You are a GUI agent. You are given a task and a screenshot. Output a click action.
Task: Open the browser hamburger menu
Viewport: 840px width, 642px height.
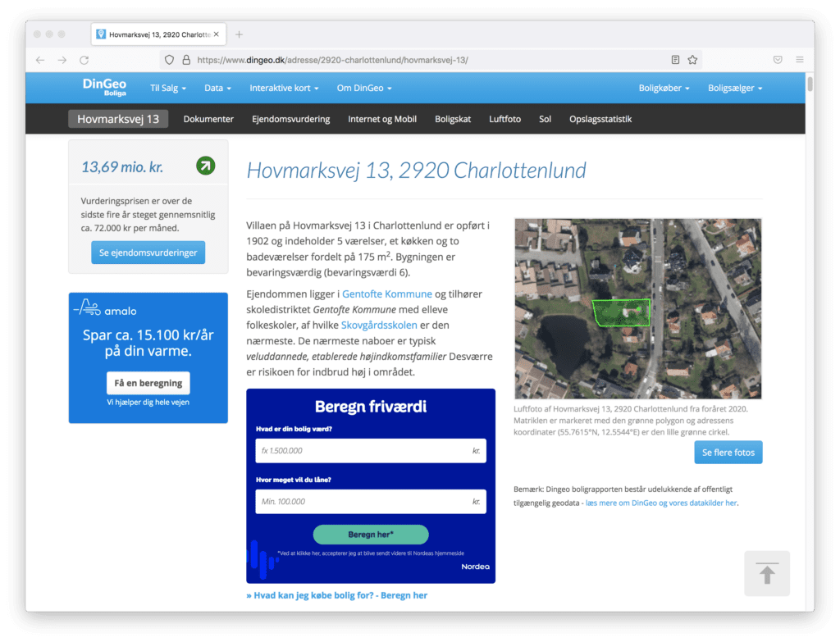[x=800, y=60]
